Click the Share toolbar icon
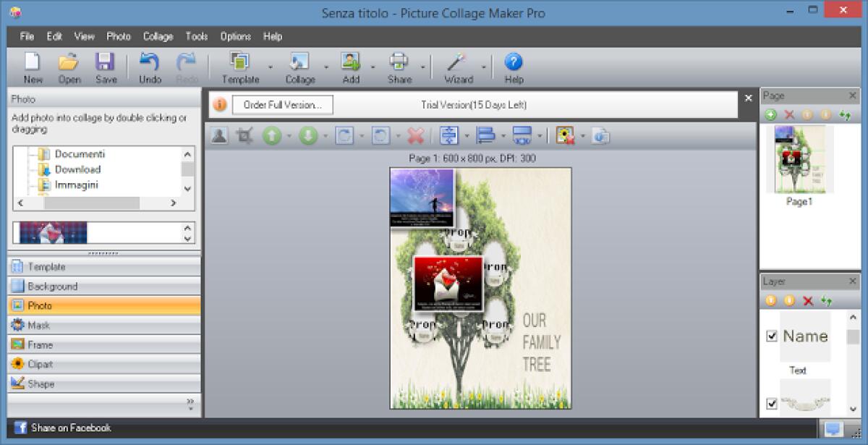The image size is (868, 445). (x=400, y=64)
